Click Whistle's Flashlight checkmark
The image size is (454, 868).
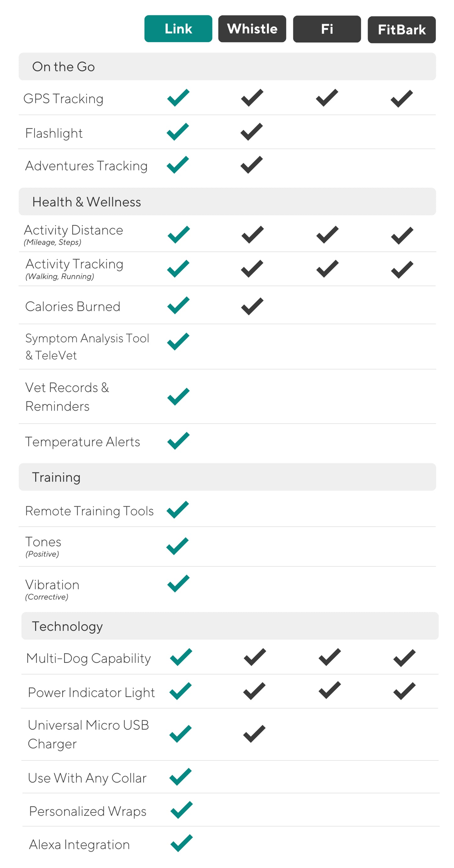[x=252, y=131]
